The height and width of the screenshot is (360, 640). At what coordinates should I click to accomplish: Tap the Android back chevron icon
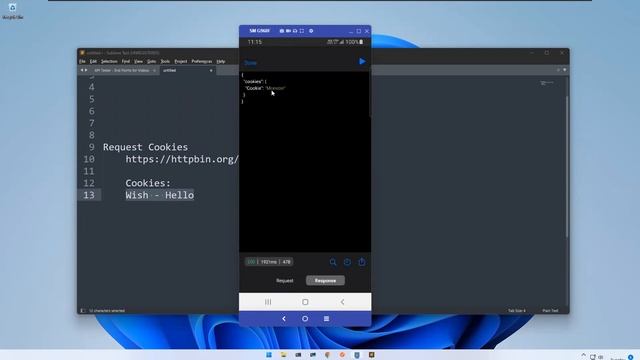pos(342,302)
